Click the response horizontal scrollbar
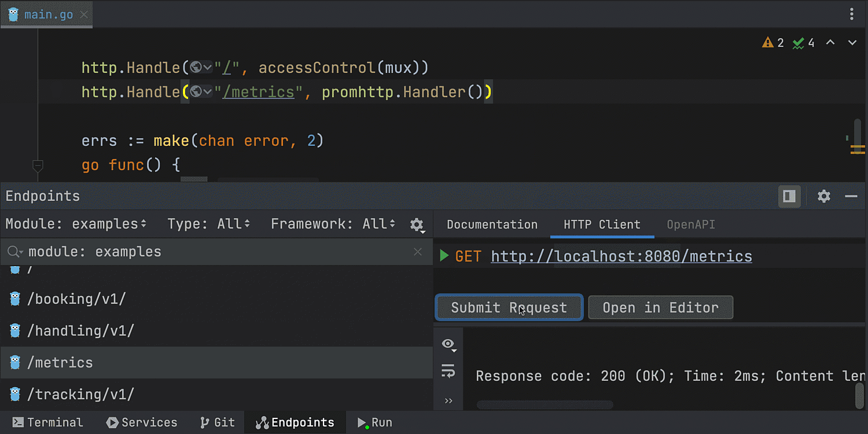 (545, 405)
